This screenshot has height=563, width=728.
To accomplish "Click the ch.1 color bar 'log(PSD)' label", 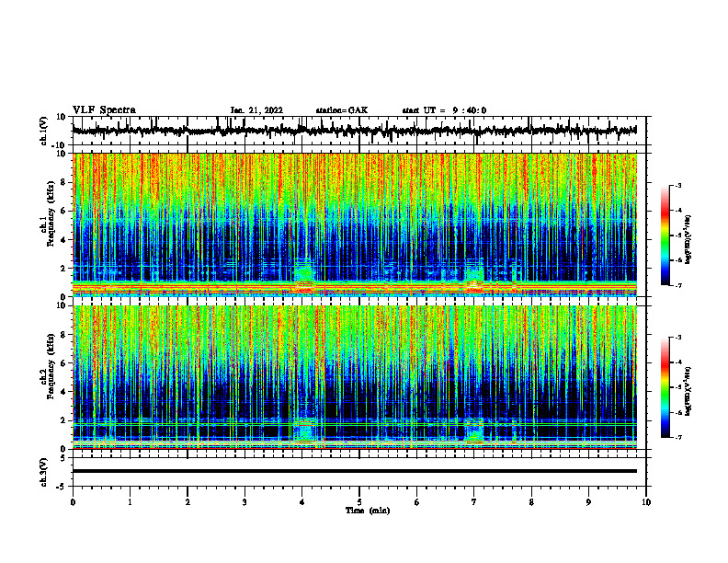I will click(688, 240).
